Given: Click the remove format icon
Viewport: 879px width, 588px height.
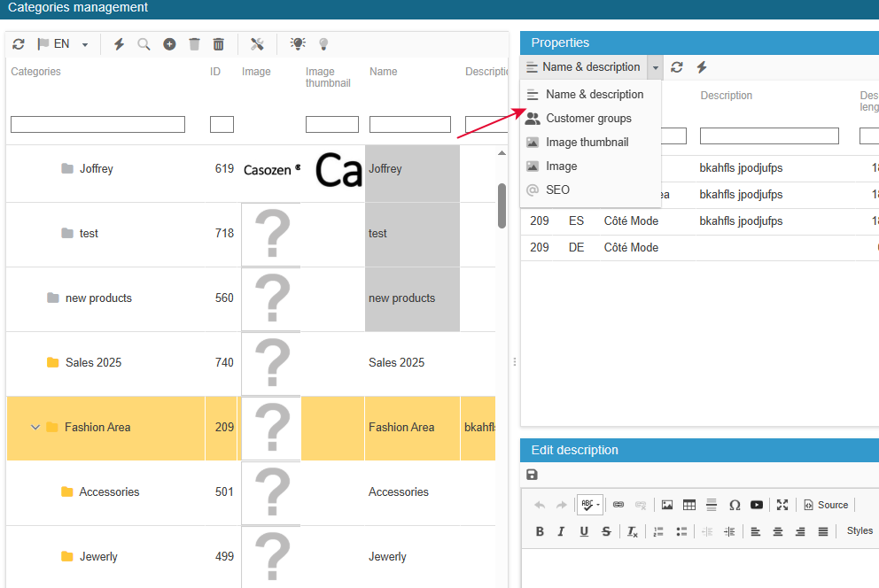Looking at the screenshot, I should (633, 531).
